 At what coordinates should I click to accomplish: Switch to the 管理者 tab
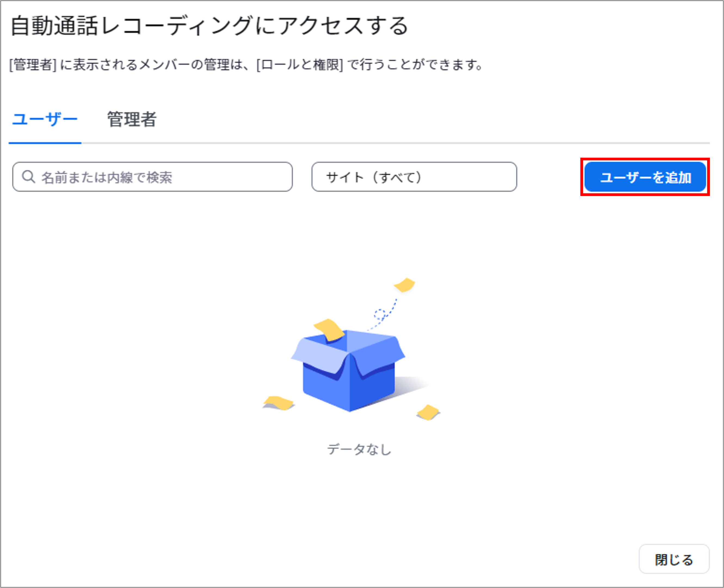[x=131, y=119]
